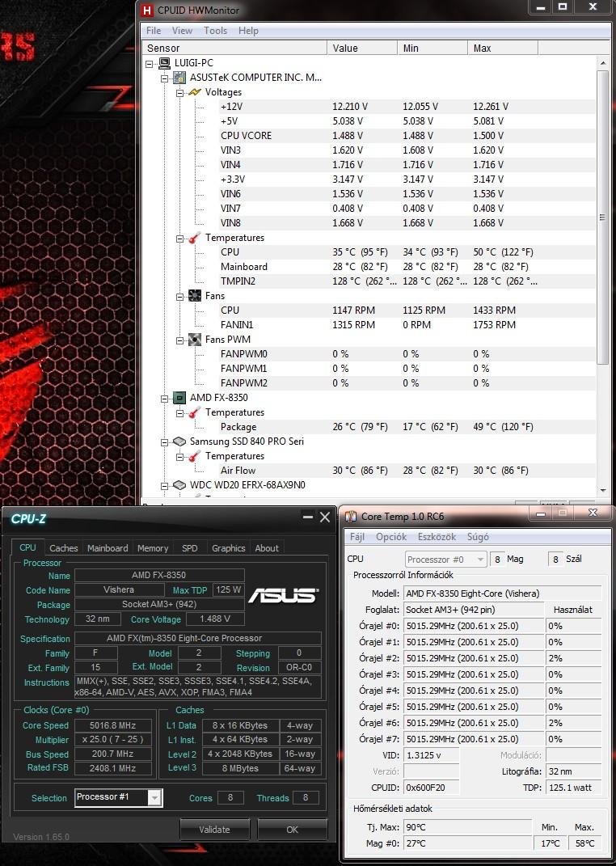Open the Súgó menu in Core Temp
This screenshot has width=616, height=866.
tap(478, 537)
